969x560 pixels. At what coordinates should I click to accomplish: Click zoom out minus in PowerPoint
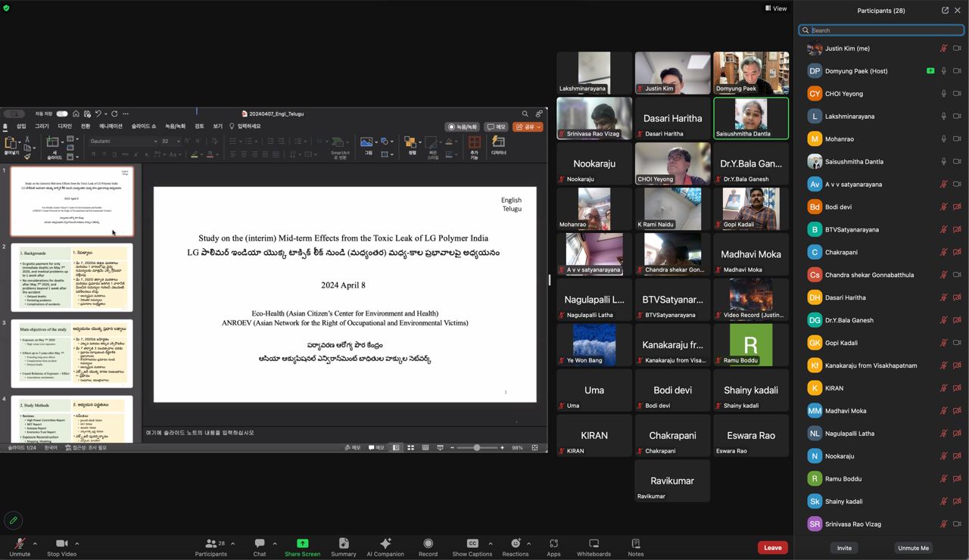point(452,448)
